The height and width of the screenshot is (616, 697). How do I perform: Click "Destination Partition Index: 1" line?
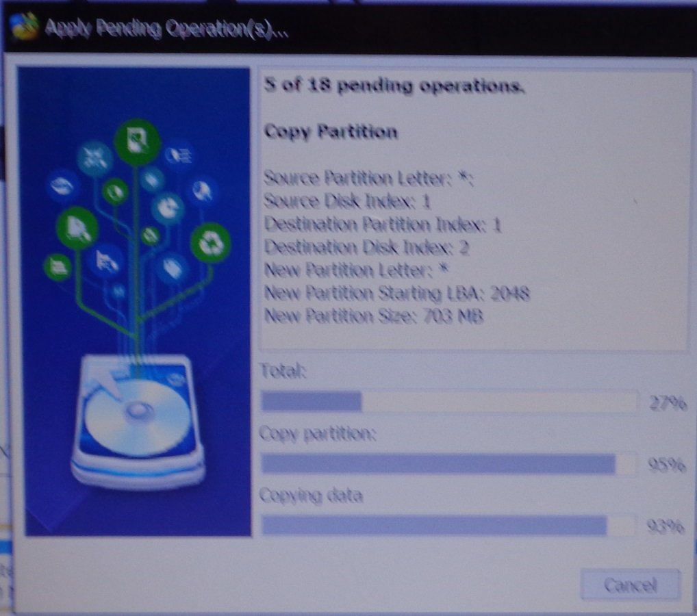tap(383, 224)
